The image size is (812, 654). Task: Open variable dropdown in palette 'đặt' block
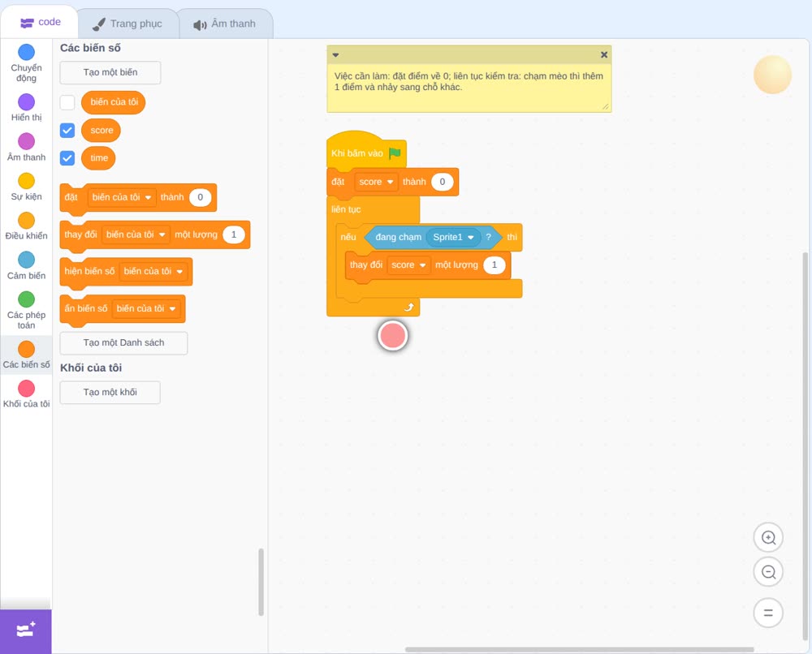[122, 197]
